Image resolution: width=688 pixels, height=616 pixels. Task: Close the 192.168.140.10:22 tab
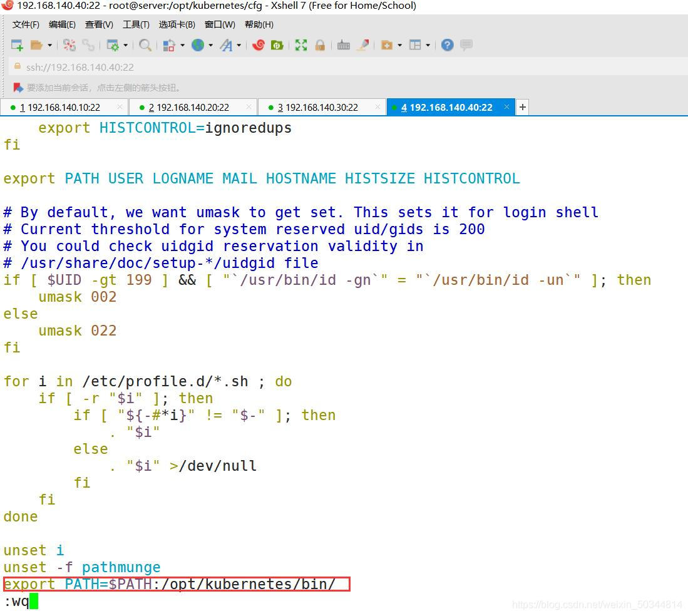pyautogui.click(x=120, y=107)
